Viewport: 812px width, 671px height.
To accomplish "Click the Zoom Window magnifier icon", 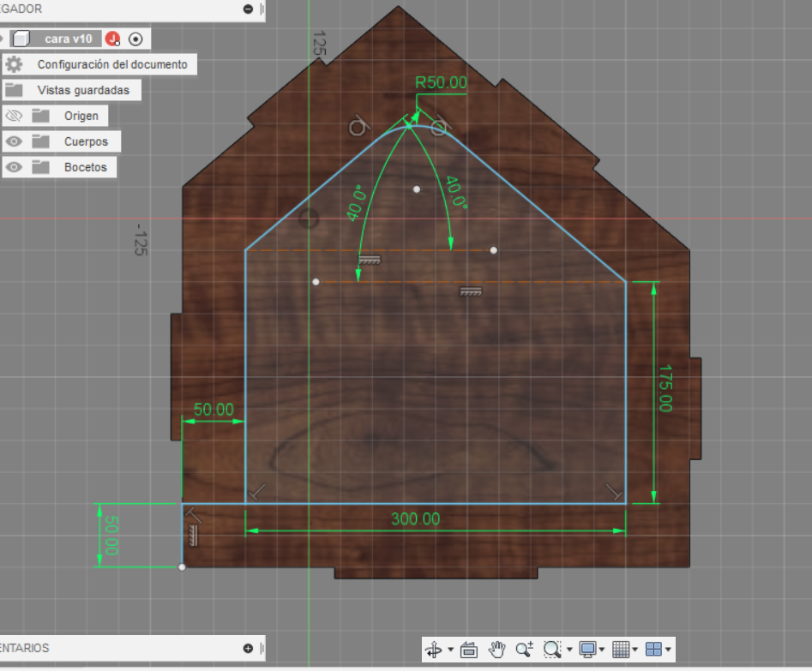I will point(552,650).
